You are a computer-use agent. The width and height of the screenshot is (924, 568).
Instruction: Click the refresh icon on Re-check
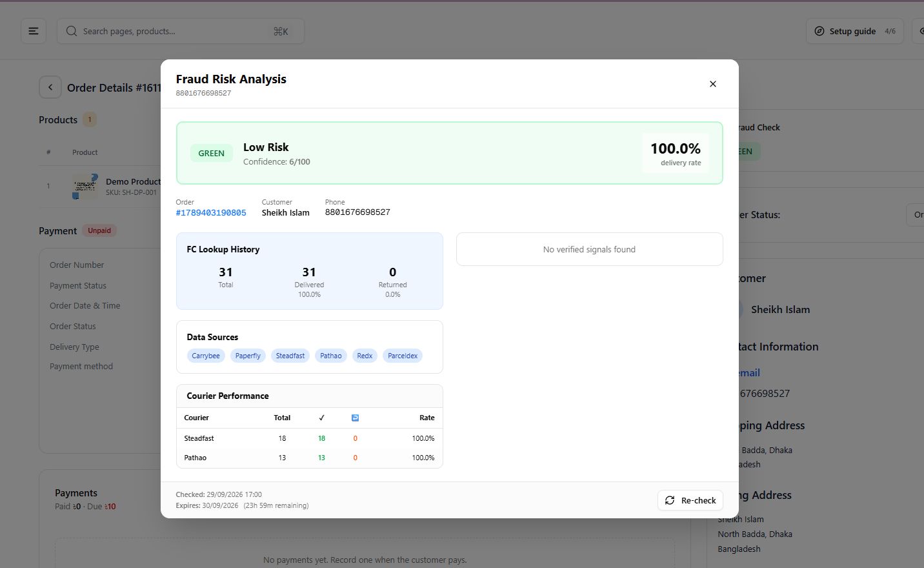670,500
